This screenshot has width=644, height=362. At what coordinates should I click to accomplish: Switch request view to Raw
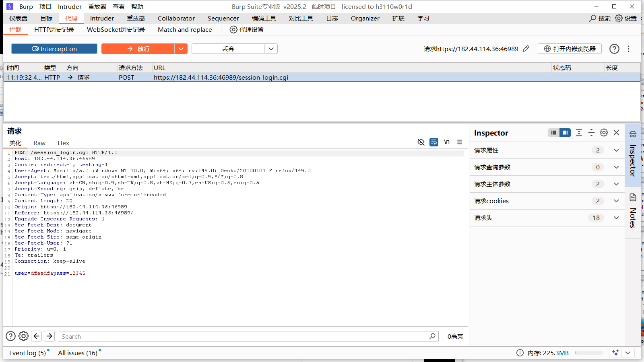pyautogui.click(x=39, y=143)
